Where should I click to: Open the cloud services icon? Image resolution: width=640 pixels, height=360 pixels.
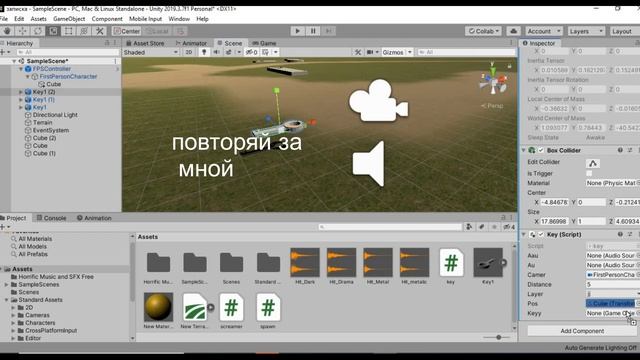click(x=513, y=31)
